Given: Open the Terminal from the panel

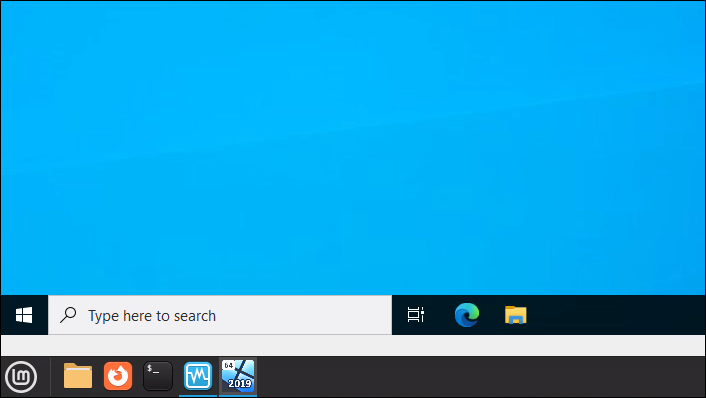Looking at the screenshot, I should point(158,376).
